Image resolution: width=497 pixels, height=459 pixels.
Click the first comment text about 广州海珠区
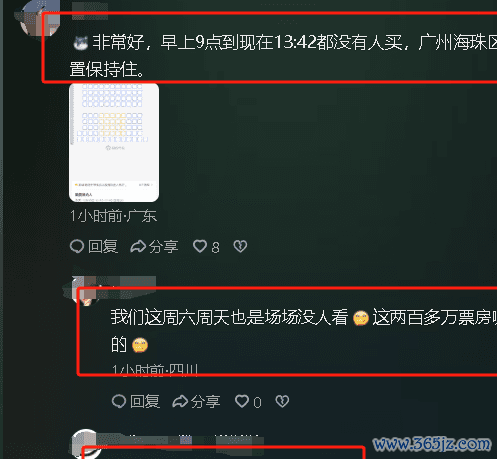point(283,56)
